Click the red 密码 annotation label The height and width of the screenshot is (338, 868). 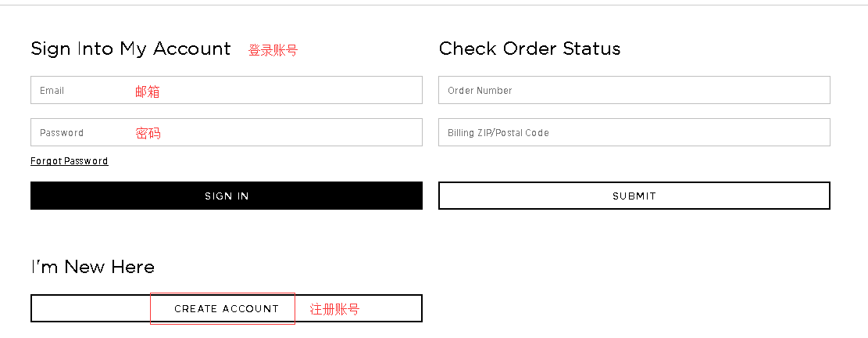[148, 133]
